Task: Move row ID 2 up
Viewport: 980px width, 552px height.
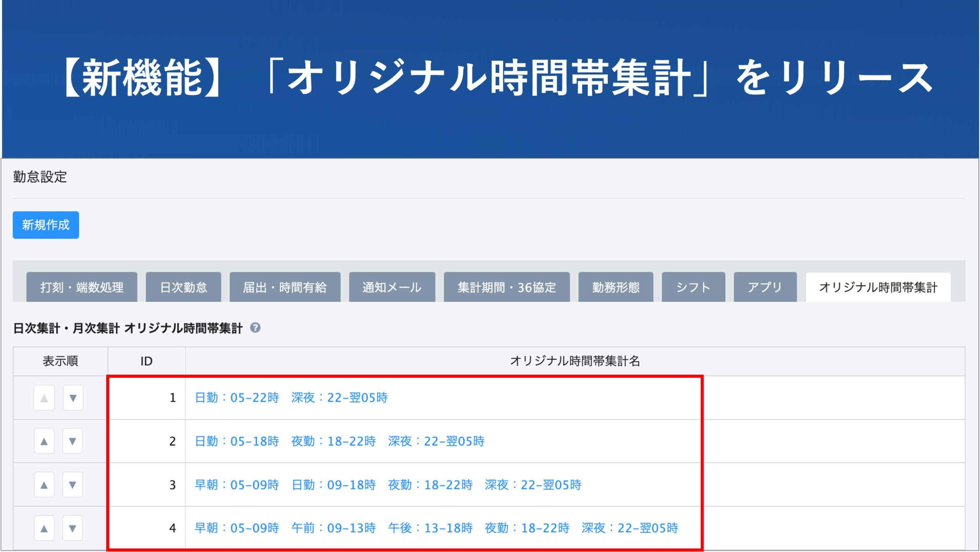Action: (44, 441)
